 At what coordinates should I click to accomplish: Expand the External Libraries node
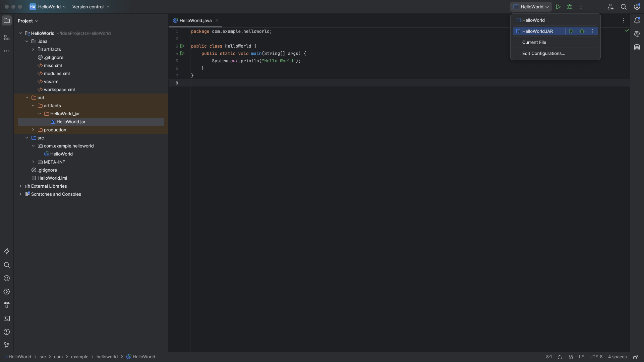pos(20,186)
